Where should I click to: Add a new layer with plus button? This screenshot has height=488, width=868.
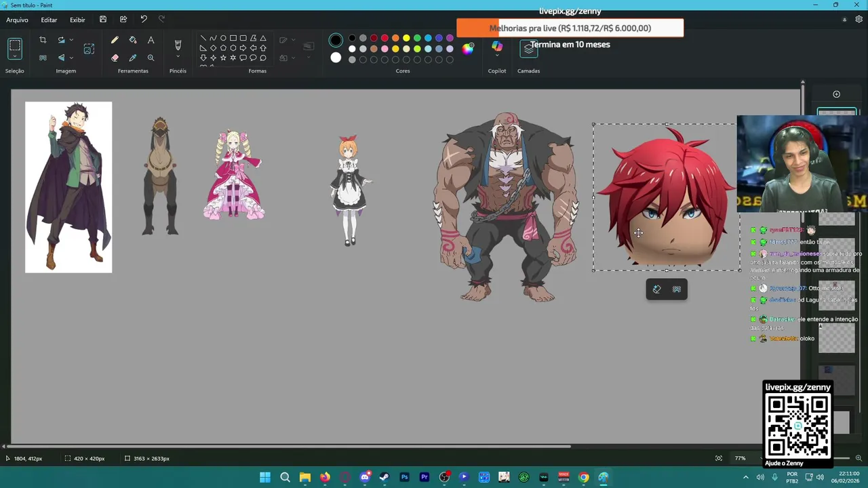836,94
